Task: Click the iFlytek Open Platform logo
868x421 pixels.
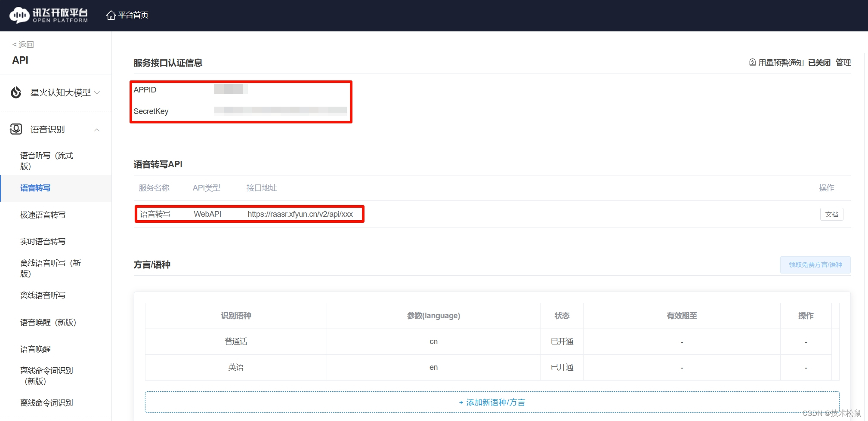Action: click(x=49, y=15)
